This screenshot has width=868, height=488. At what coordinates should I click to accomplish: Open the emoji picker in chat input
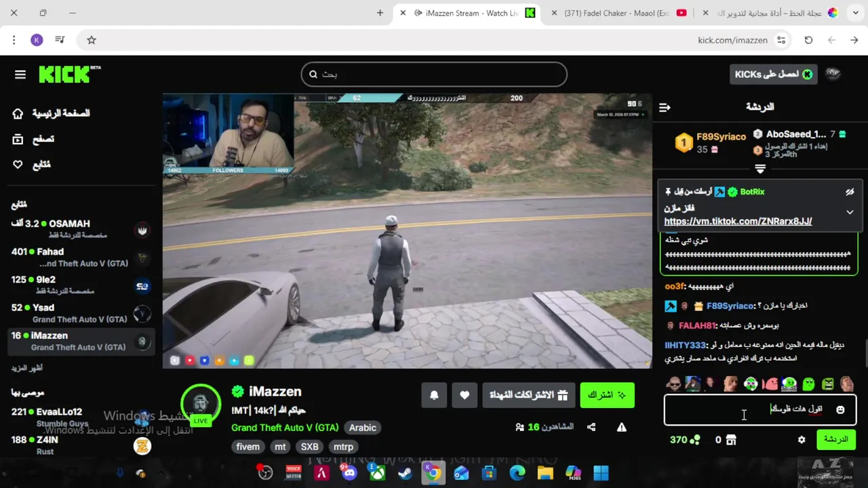(840, 410)
